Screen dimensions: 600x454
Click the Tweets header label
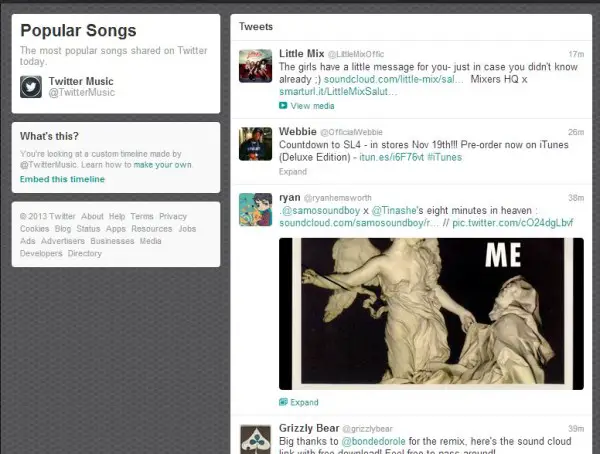(256, 26)
